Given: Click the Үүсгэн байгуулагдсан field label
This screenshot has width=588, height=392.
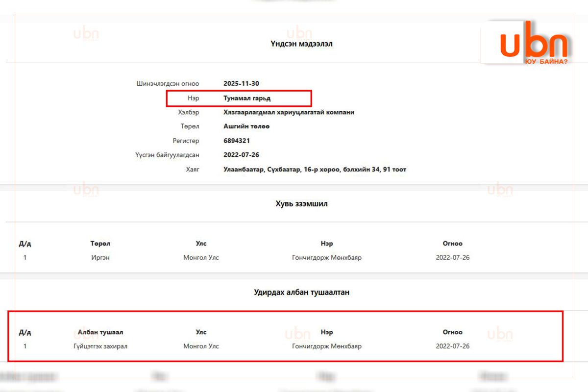Looking at the screenshot, I should point(167,155).
